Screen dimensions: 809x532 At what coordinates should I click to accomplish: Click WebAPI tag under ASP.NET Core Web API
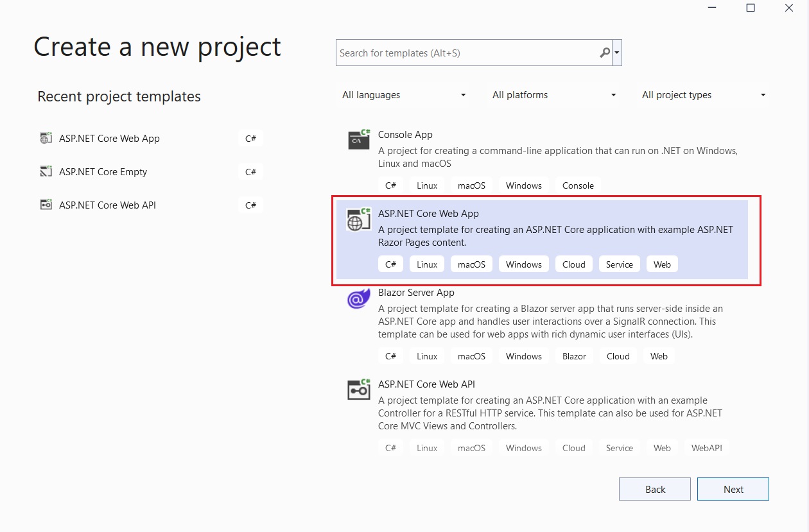[x=707, y=448]
